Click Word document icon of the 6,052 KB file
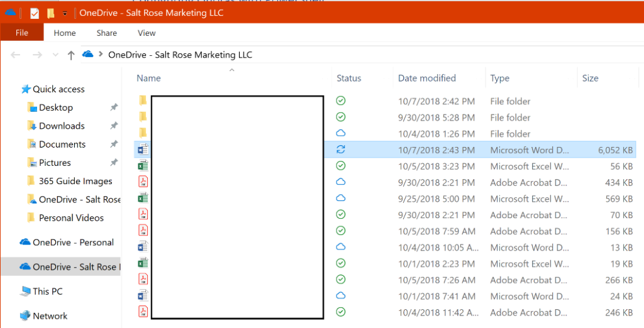Viewport: 644px width, 328px height. [x=143, y=150]
